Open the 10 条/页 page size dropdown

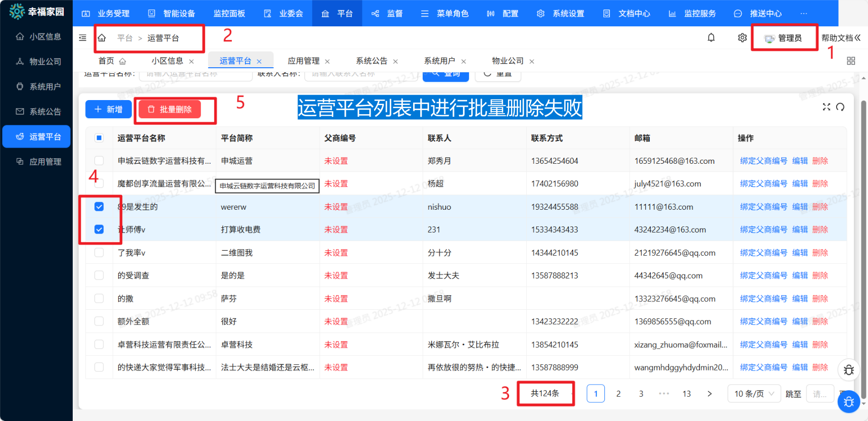click(x=754, y=394)
